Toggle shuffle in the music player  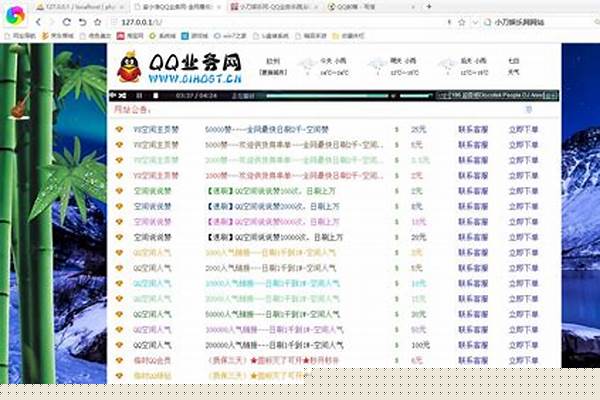pos(122,95)
